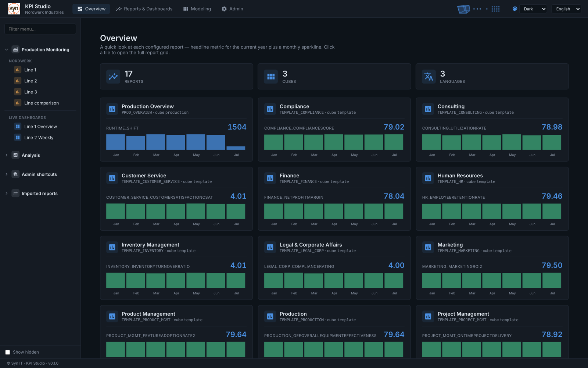Click the Line comparison chart icon

pos(18,103)
